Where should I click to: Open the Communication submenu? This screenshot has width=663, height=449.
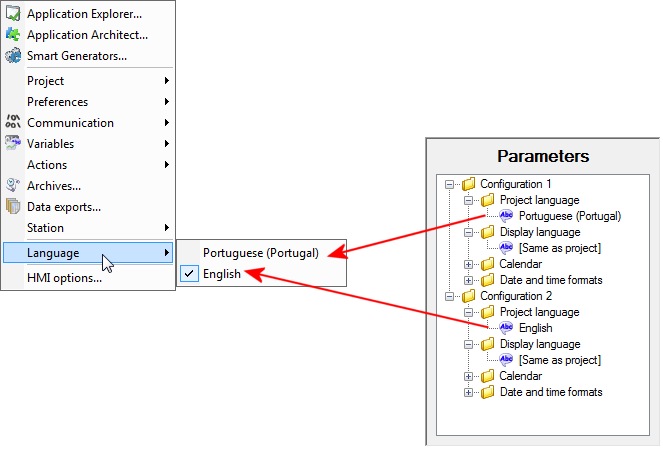(x=88, y=123)
